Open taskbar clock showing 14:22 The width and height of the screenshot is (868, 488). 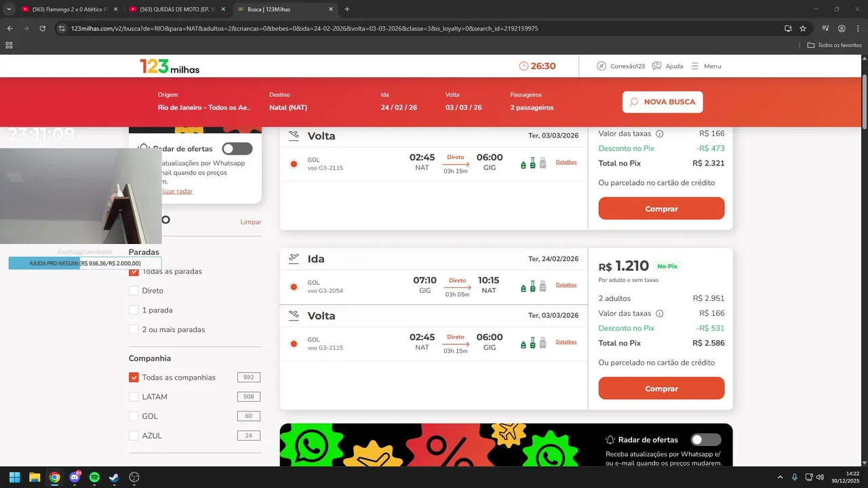(x=847, y=477)
